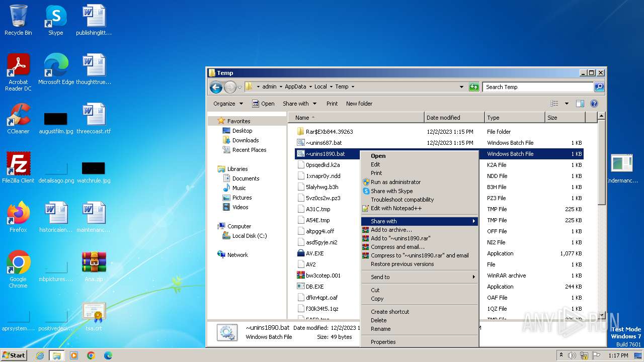Expand Share with submenu in context menu
Screen dimensions: 644x362
point(420,221)
